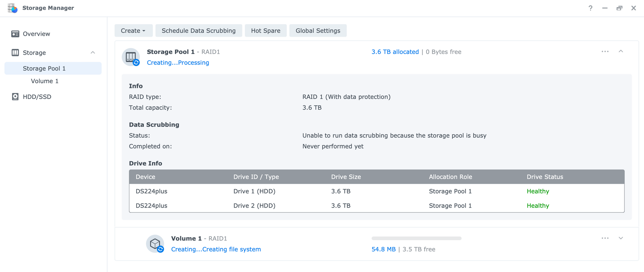Open the Volume 1 more options menu
644x272 pixels.
tap(605, 238)
